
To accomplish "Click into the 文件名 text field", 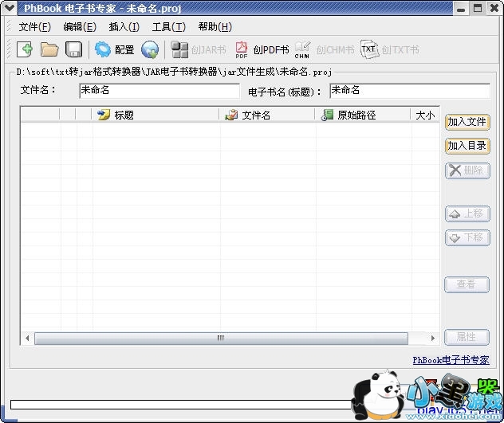I will [x=159, y=91].
